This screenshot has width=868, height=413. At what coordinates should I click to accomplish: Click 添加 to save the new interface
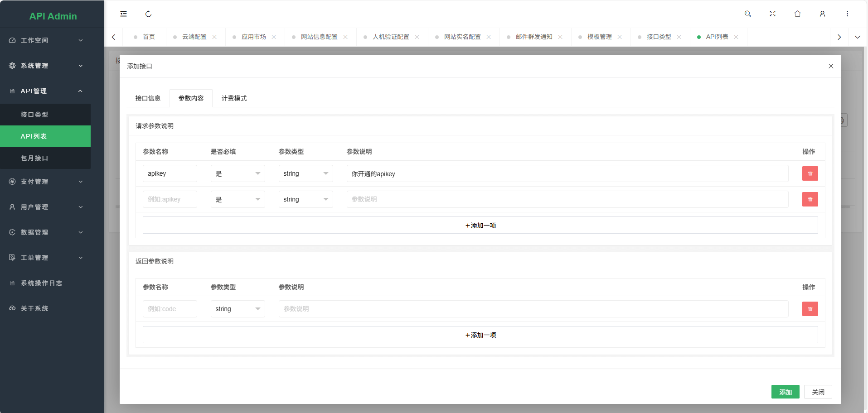(785, 392)
